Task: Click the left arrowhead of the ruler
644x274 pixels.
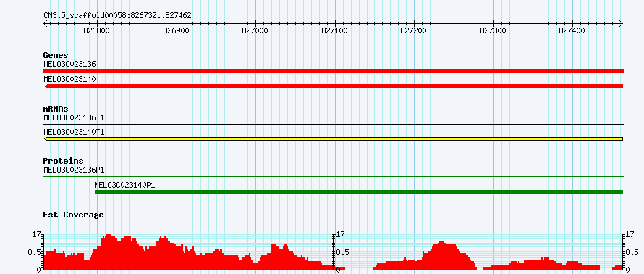Action: (x=46, y=23)
